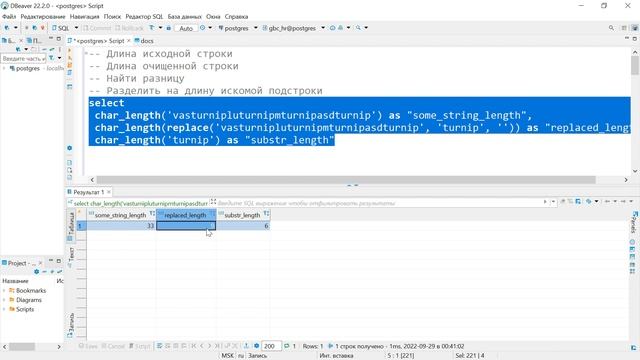Close the <postgres> Script tab
The height and width of the screenshot is (360, 640).
[129, 41]
